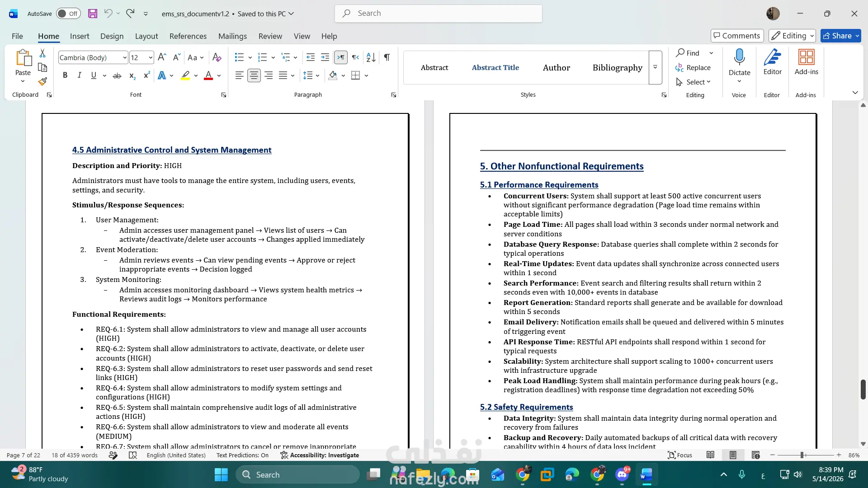Toggle the AutoSave switch
The width and height of the screenshot is (868, 488).
(x=68, y=14)
